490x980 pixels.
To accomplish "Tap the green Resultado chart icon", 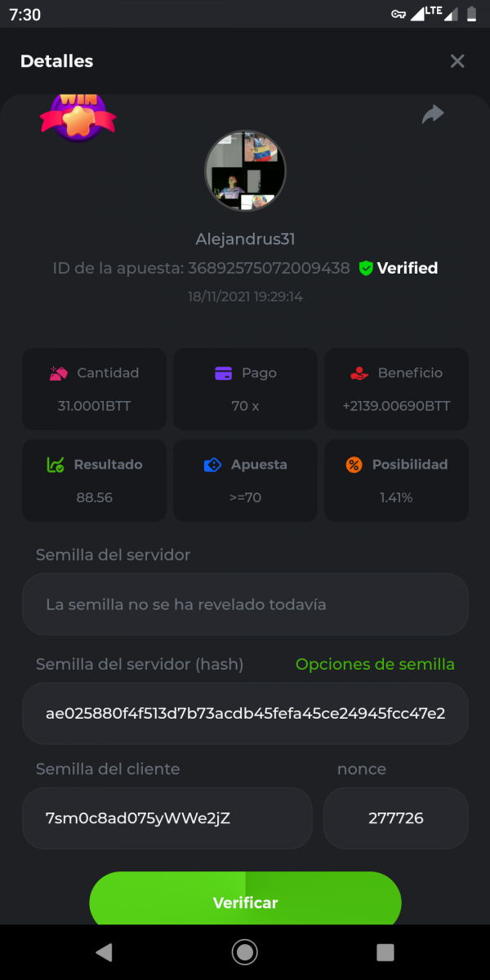I will [x=56, y=465].
